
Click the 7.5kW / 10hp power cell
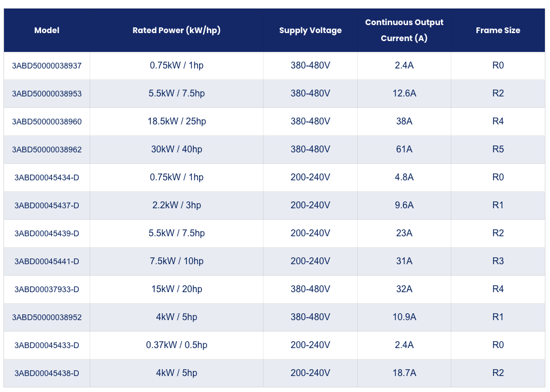point(176,261)
